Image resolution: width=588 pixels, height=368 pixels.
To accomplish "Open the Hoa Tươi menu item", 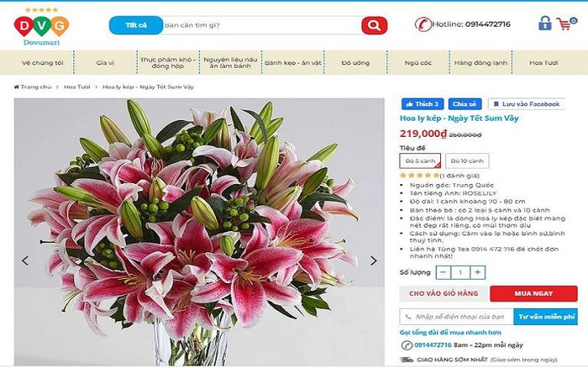I will pos(543,63).
